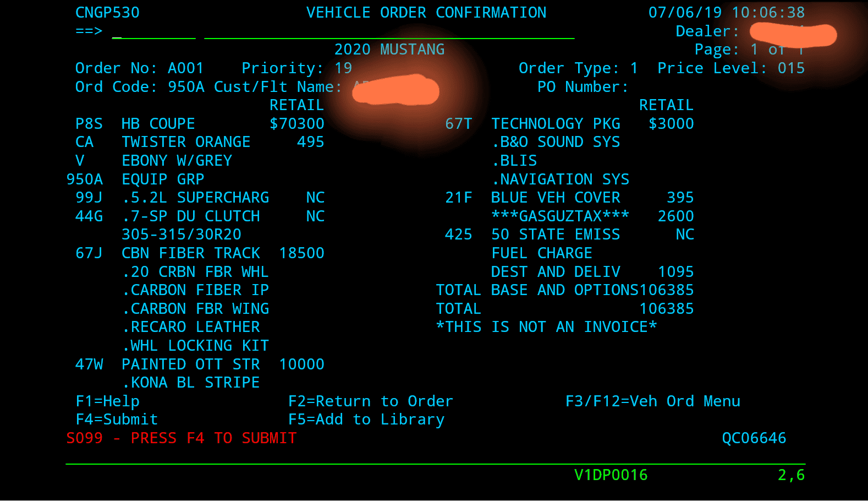Select the 47W Painted OTT STR option

(x=200, y=364)
